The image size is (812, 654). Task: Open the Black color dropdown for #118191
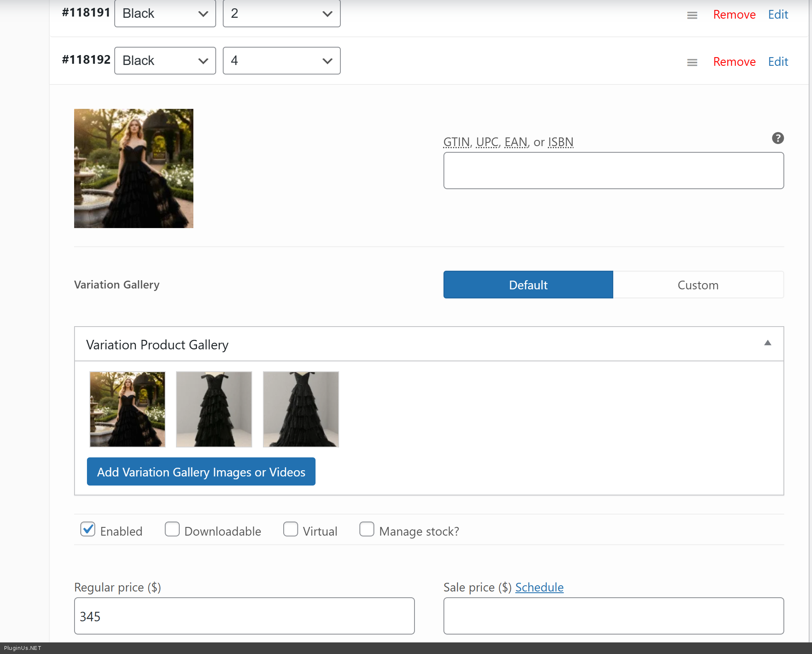165,14
